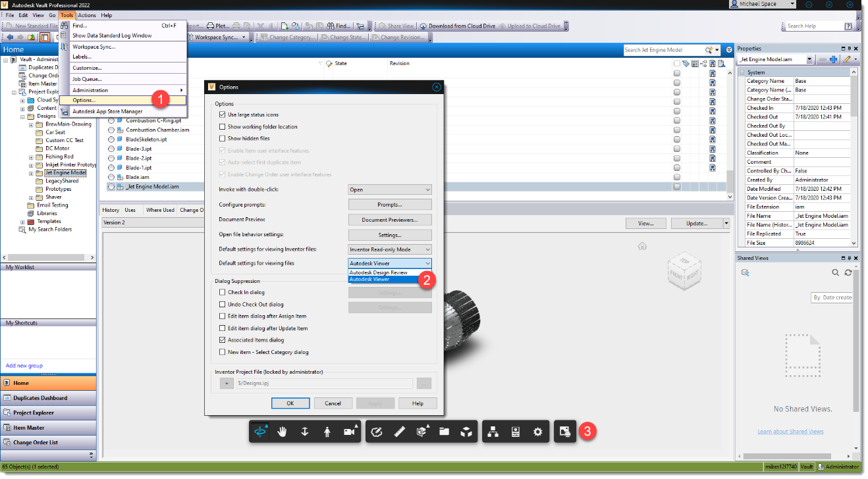Click the blue Back arrow in navigation toolbar
Image resolution: width=868 pixels, height=479 pixels.
[10, 38]
